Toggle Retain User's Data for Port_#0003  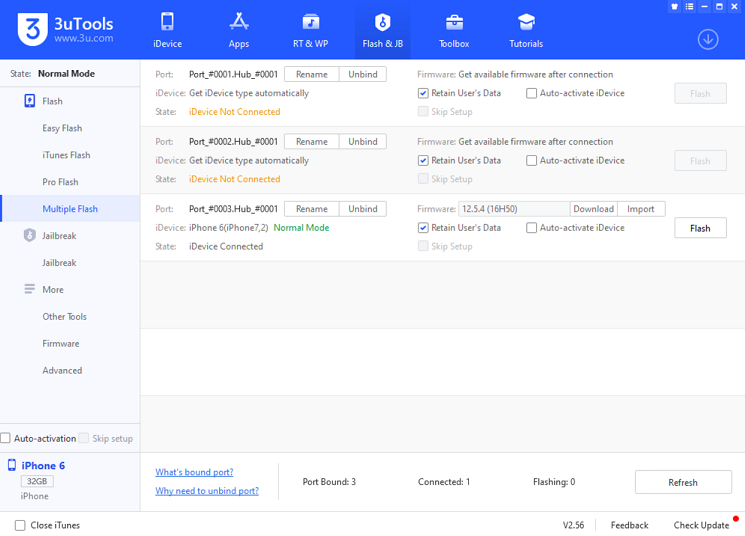click(423, 228)
